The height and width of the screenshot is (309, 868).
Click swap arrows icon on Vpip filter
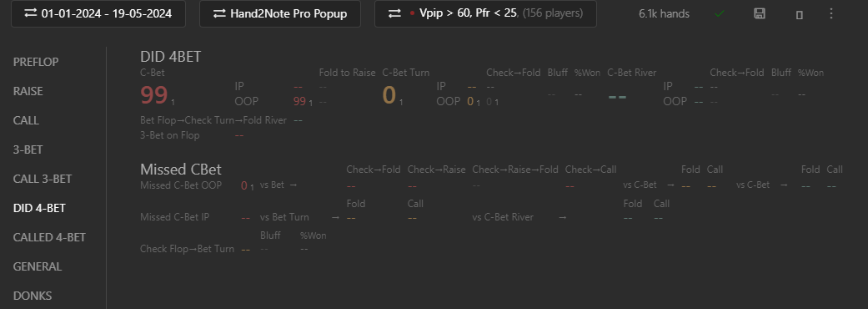[x=394, y=13]
